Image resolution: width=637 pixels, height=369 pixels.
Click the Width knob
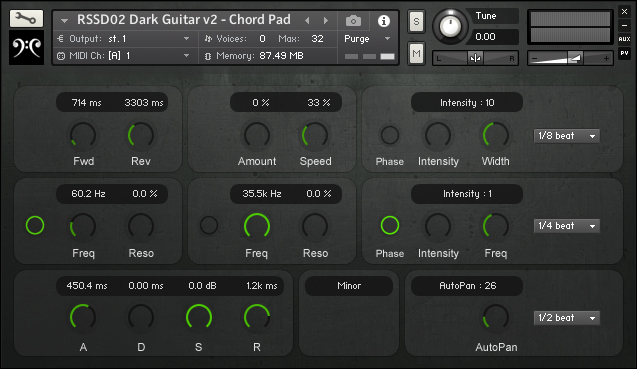pyautogui.click(x=496, y=135)
